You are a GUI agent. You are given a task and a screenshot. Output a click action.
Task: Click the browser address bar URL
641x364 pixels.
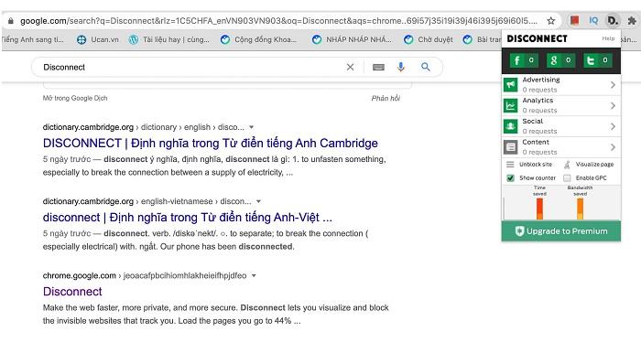278,20
